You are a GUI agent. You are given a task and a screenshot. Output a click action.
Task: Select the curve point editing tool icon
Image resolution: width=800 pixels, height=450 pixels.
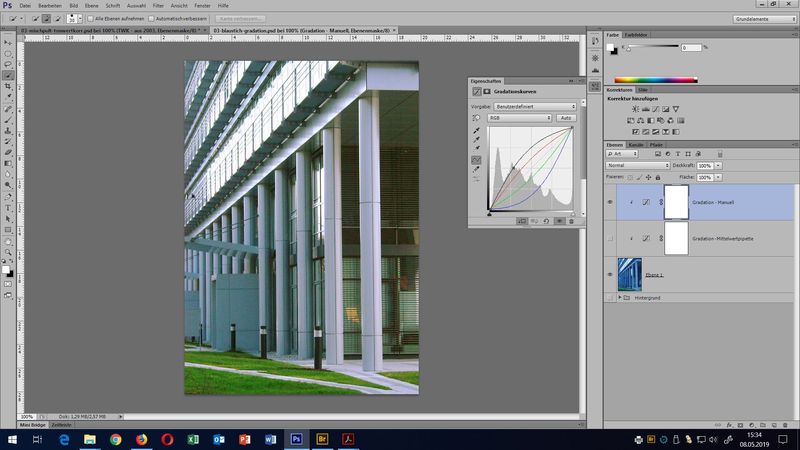[476, 160]
